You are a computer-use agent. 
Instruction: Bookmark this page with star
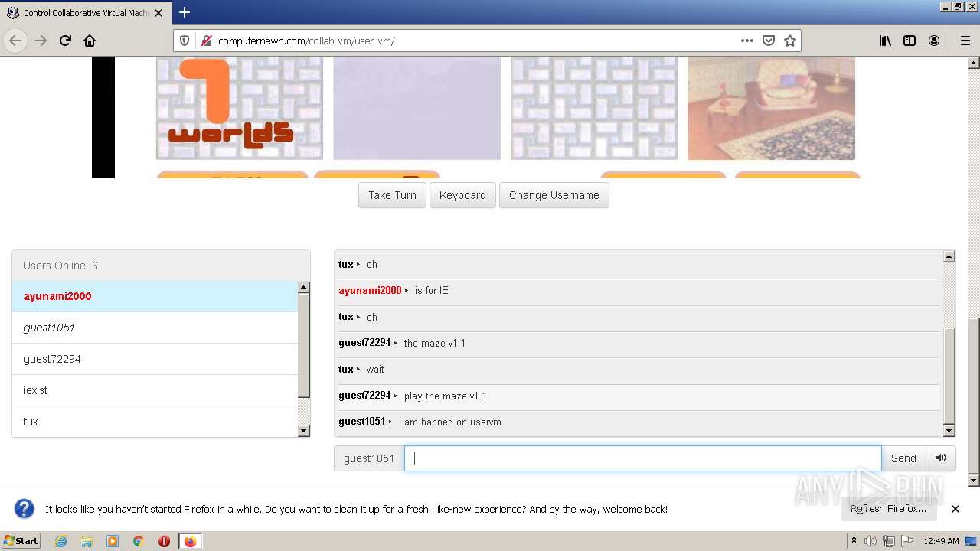point(790,41)
